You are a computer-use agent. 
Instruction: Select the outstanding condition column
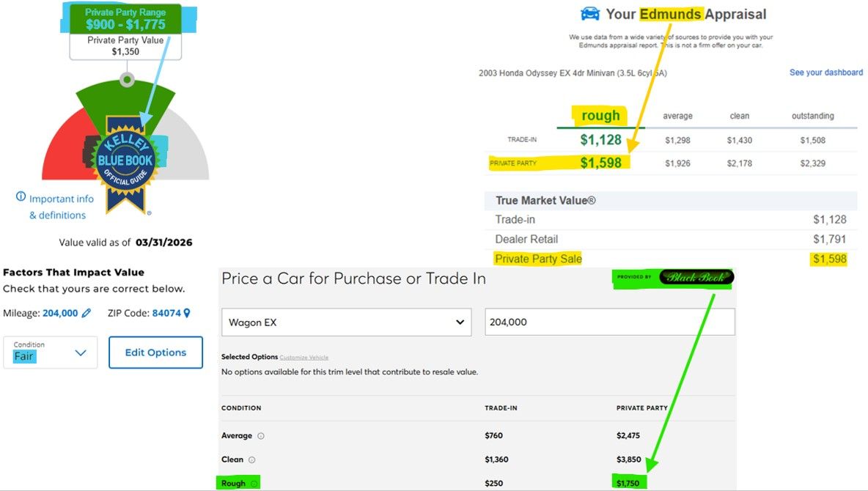(812, 116)
